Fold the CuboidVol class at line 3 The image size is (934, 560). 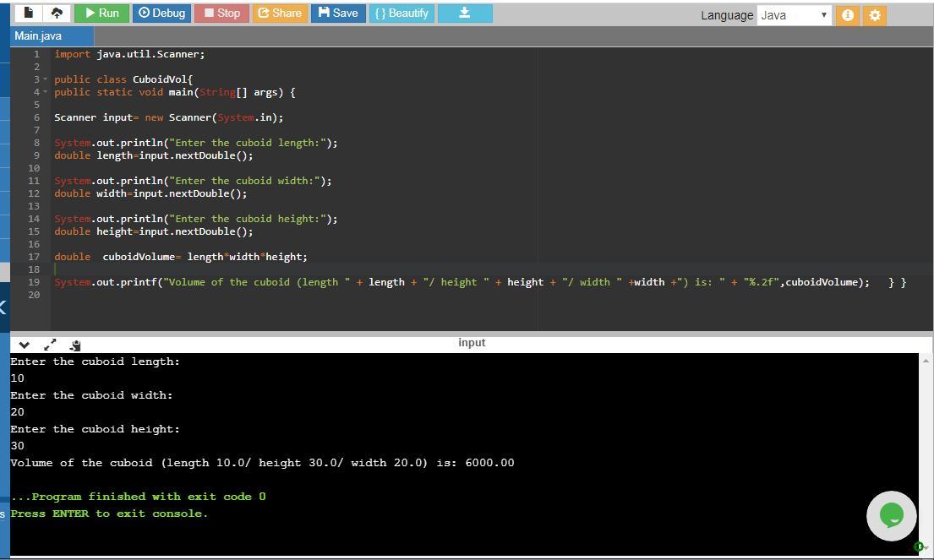(46, 79)
